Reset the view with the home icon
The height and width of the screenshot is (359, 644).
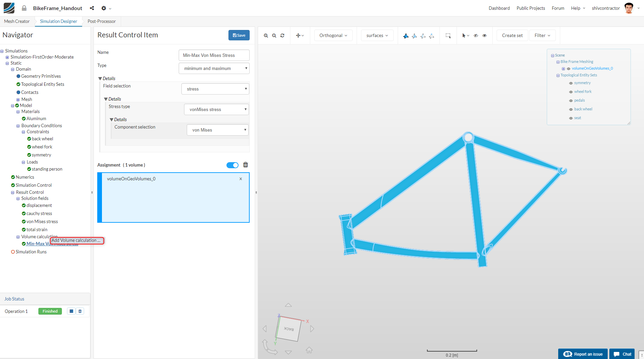tap(309, 350)
